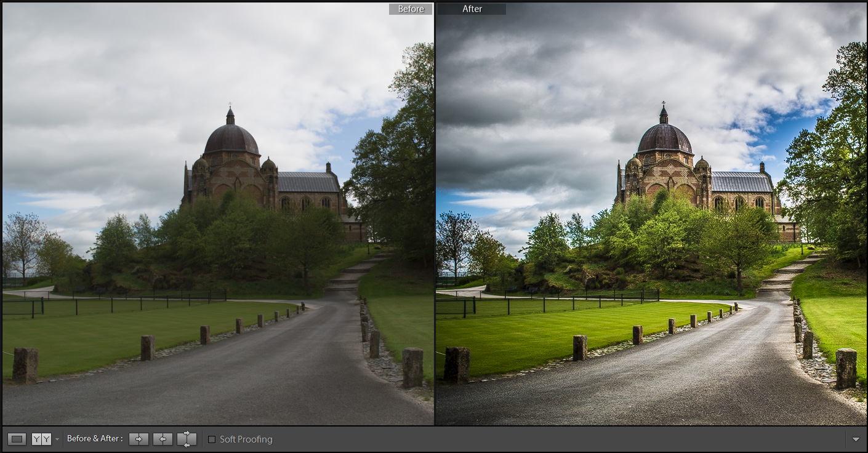Screen dimensions: 868x453
Task: Click the 'After' label above right photo
Action: 472,9
